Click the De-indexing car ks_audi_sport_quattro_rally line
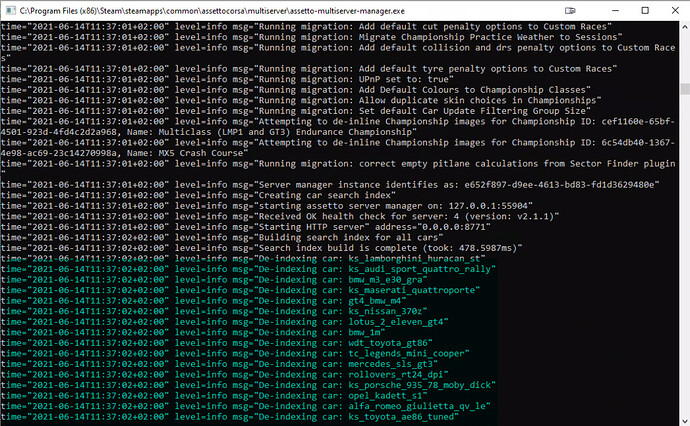This screenshot has height=426, width=690. coord(248,269)
